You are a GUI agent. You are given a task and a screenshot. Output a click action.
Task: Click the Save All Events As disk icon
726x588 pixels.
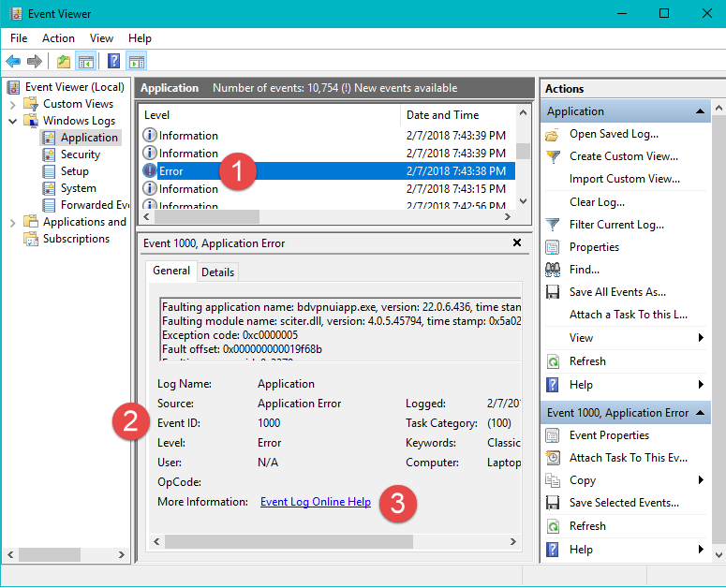tap(553, 292)
